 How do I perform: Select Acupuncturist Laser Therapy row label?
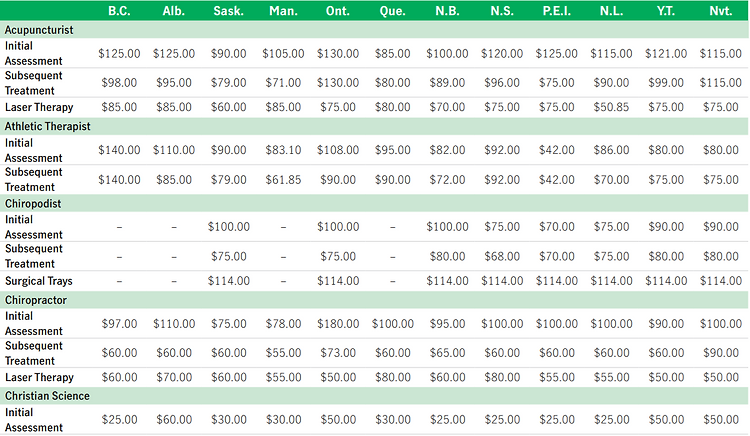click(x=38, y=107)
